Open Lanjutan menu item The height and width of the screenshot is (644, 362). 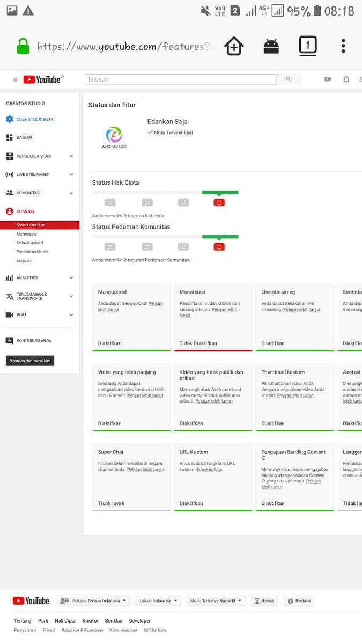coord(25,261)
